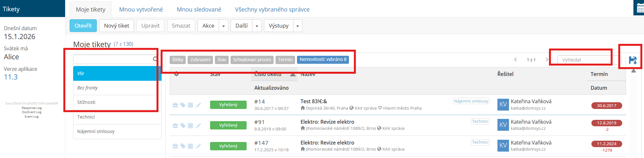Select the Nájemní smlouvy queue in sidebar
Screen dimensions: 644x158
[x=117, y=131]
